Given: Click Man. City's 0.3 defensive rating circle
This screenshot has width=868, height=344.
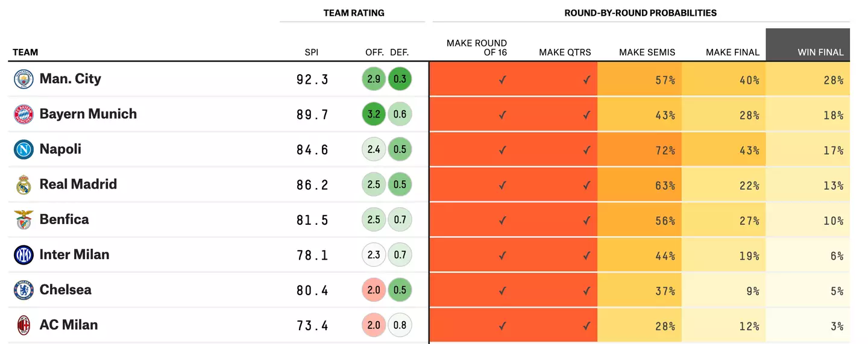Looking at the screenshot, I should pos(400,79).
